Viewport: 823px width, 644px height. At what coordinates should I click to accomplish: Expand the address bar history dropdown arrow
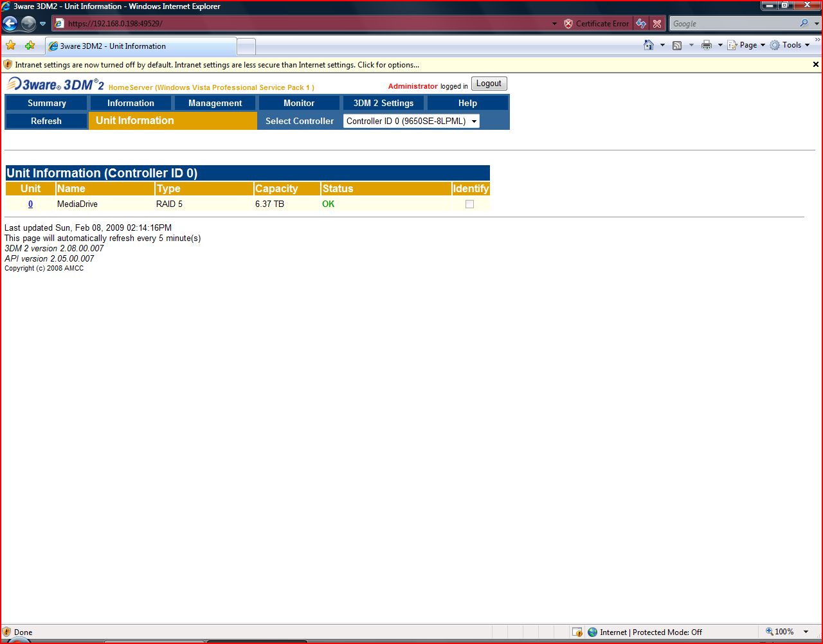click(554, 24)
